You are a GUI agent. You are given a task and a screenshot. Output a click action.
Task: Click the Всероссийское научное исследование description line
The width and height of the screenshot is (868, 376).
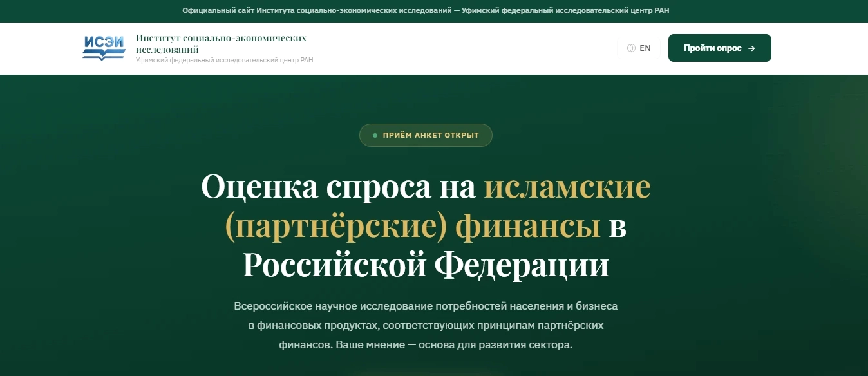coord(426,306)
